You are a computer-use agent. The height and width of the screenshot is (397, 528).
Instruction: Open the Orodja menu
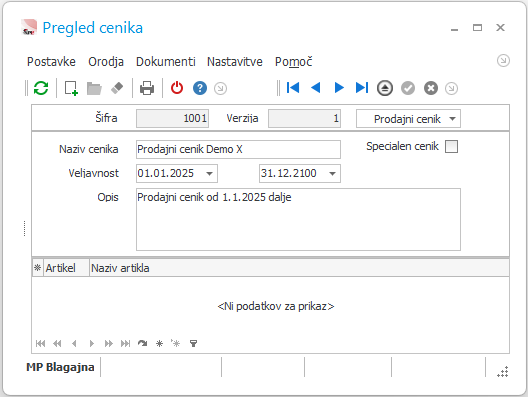point(106,62)
